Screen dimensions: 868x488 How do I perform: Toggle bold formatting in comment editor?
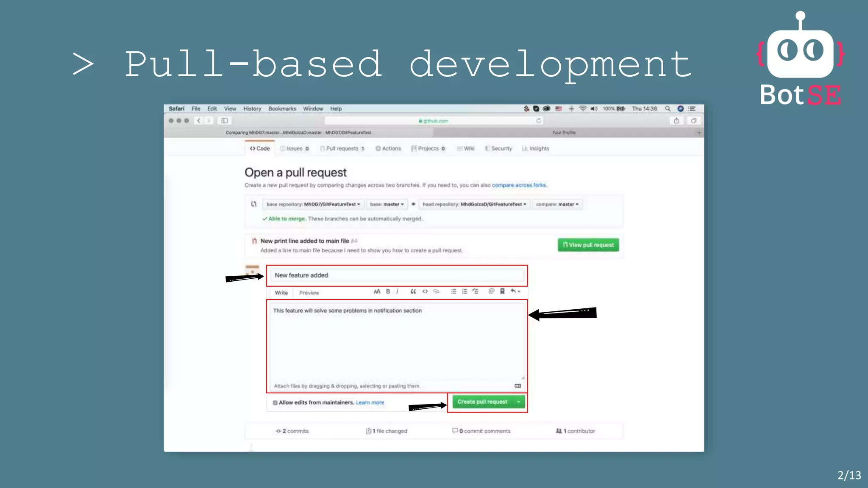pyautogui.click(x=388, y=291)
